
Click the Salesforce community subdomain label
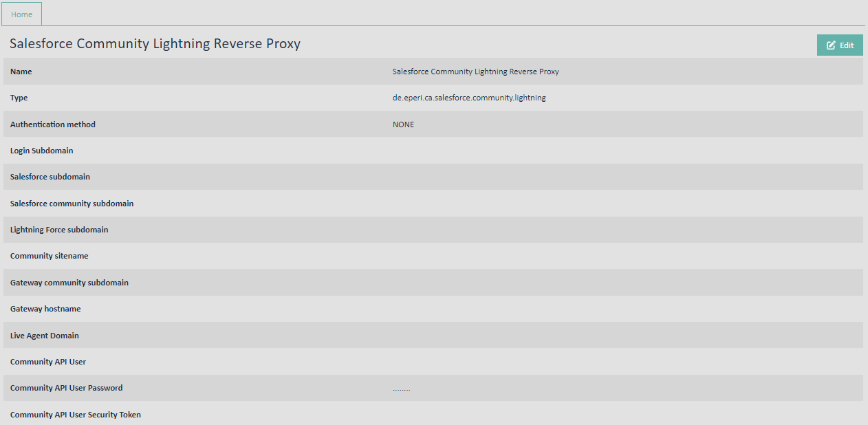click(x=72, y=204)
